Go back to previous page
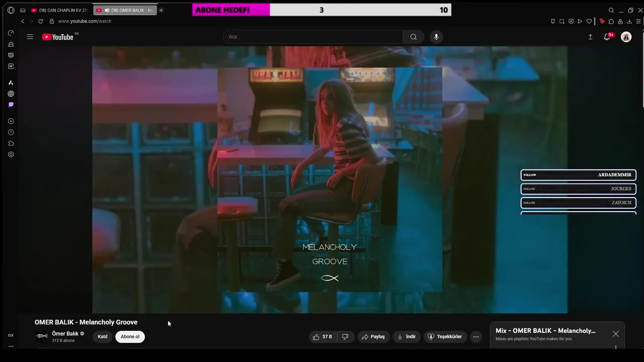Viewport: 644px width, 362px height. point(23,21)
